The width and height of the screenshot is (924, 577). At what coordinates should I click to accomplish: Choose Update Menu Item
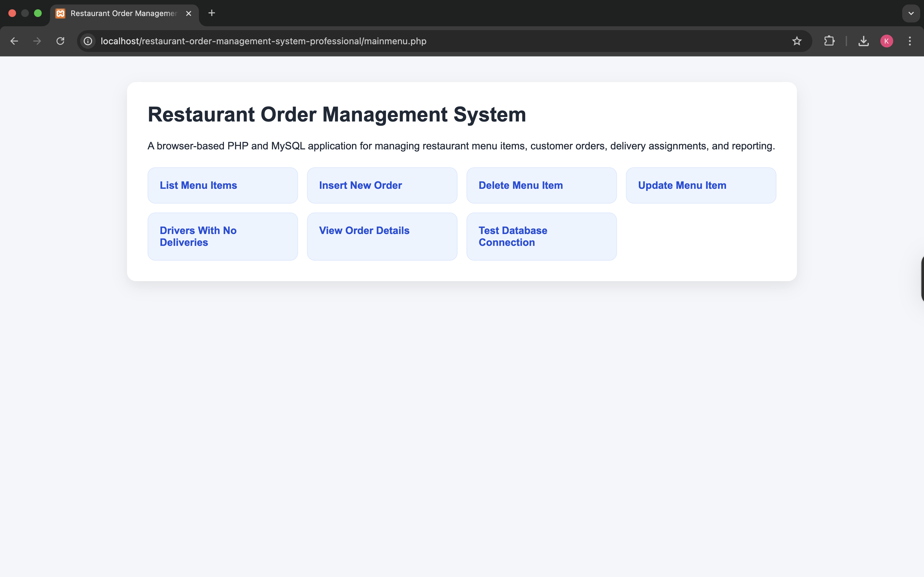click(x=701, y=186)
